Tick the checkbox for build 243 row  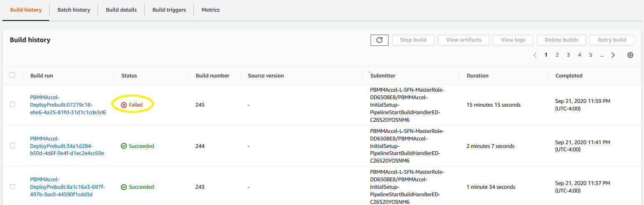coord(13,187)
